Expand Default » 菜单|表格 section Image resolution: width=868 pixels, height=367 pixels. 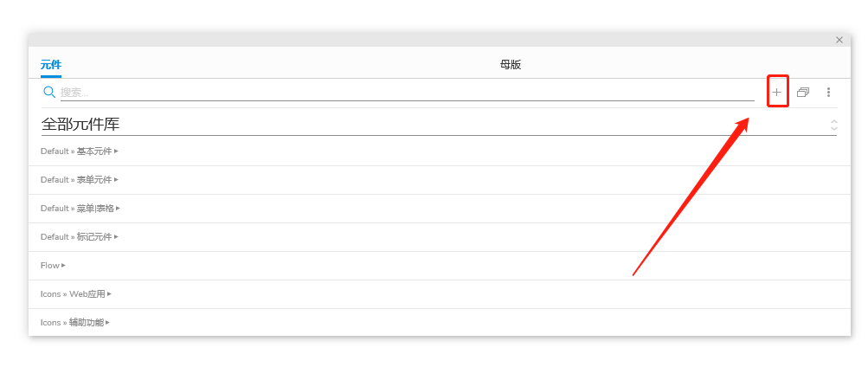click(x=79, y=209)
